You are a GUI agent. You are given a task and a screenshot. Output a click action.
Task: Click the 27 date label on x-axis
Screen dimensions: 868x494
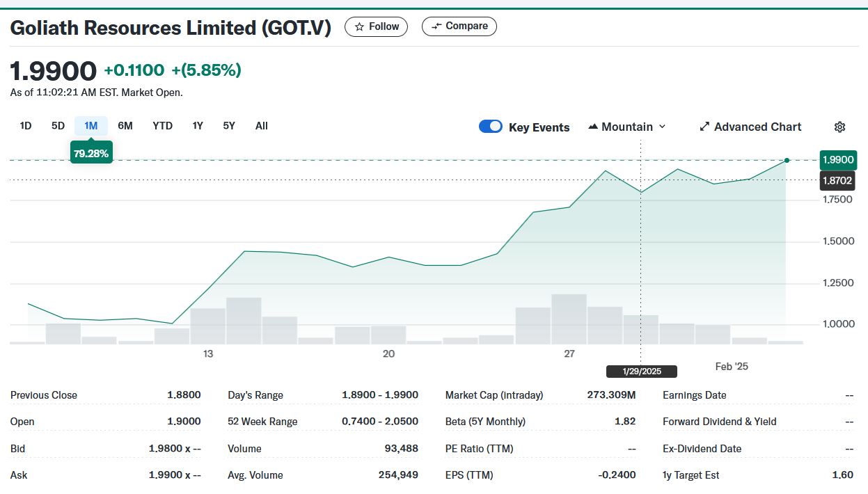pos(569,354)
